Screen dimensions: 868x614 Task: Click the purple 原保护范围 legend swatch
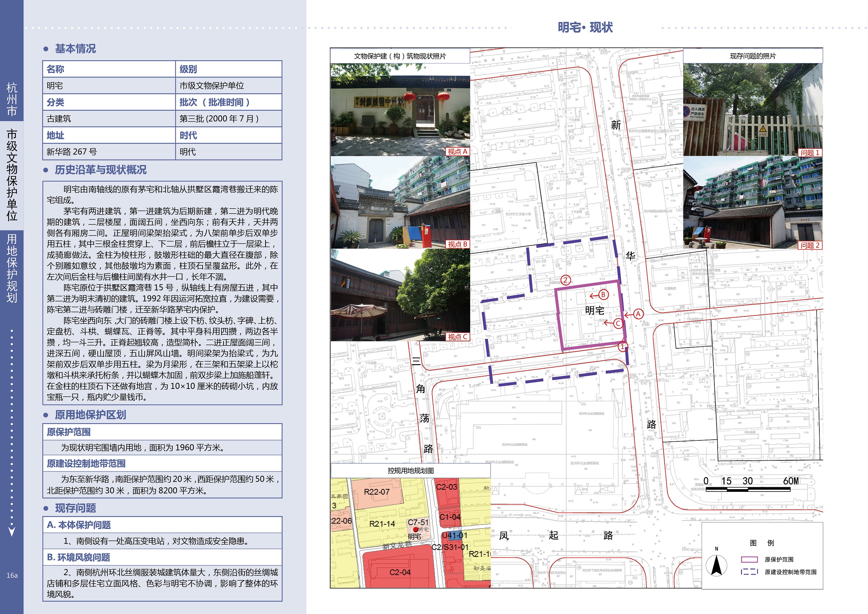[749, 559]
